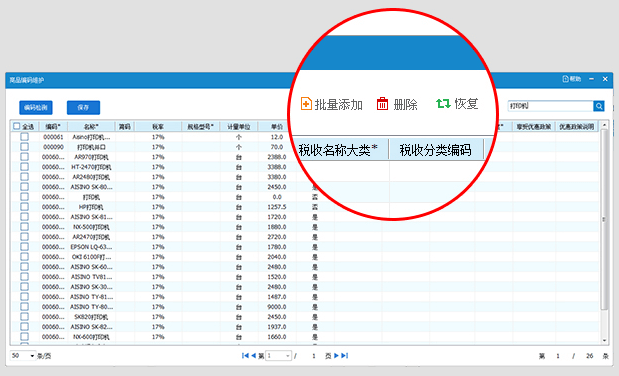The image size is (619, 376).
Task: Open the 50 条/页 page size dropdown
Action: (23, 355)
